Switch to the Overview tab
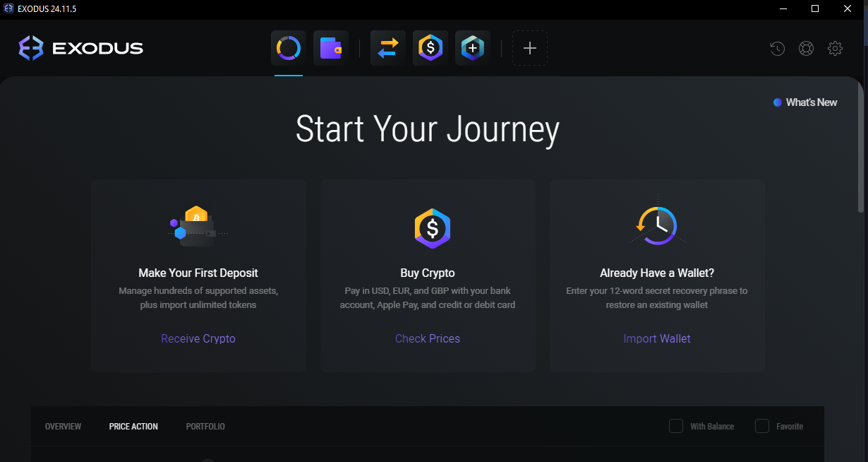 (x=63, y=427)
